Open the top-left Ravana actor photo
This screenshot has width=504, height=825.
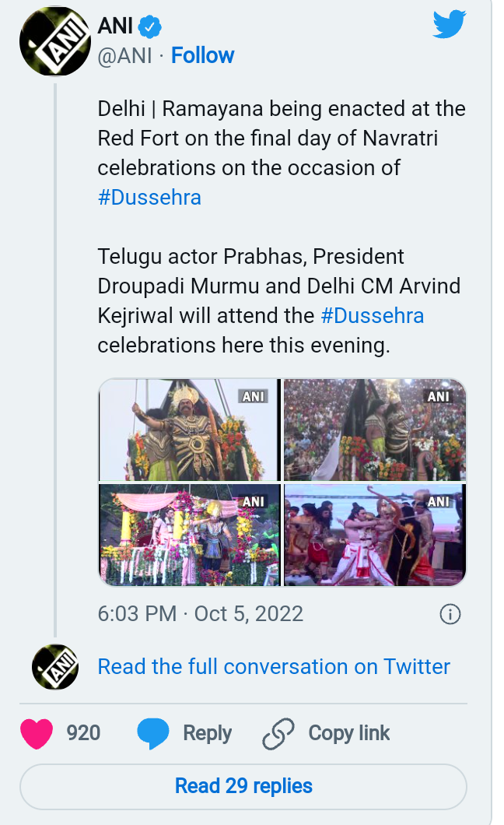tap(190, 430)
